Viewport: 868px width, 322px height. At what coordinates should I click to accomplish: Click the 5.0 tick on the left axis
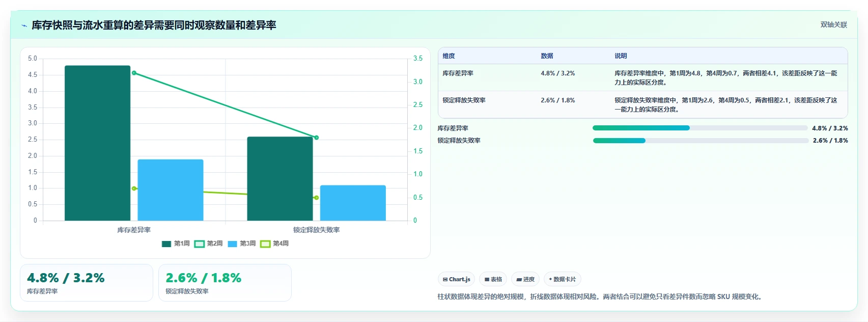click(32, 59)
